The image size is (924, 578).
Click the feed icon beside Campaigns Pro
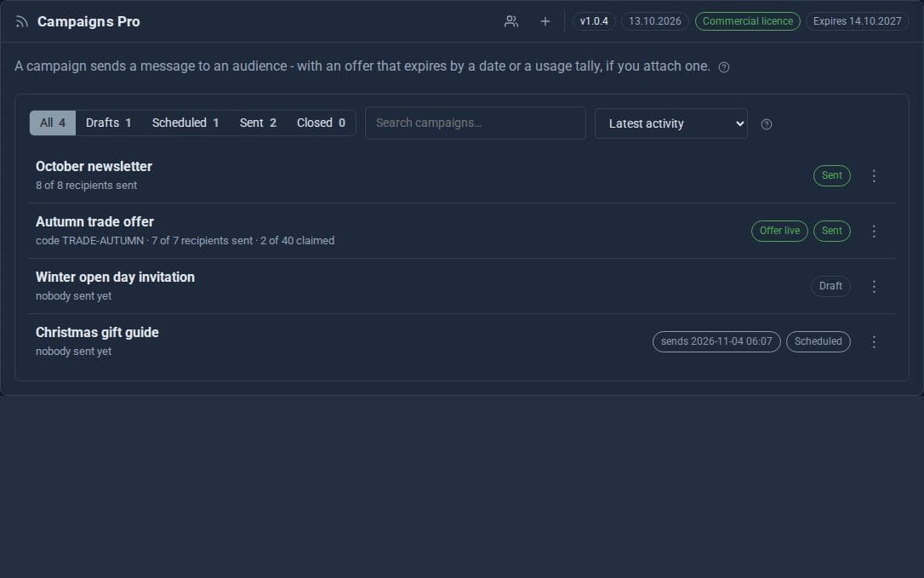point(22,22)
